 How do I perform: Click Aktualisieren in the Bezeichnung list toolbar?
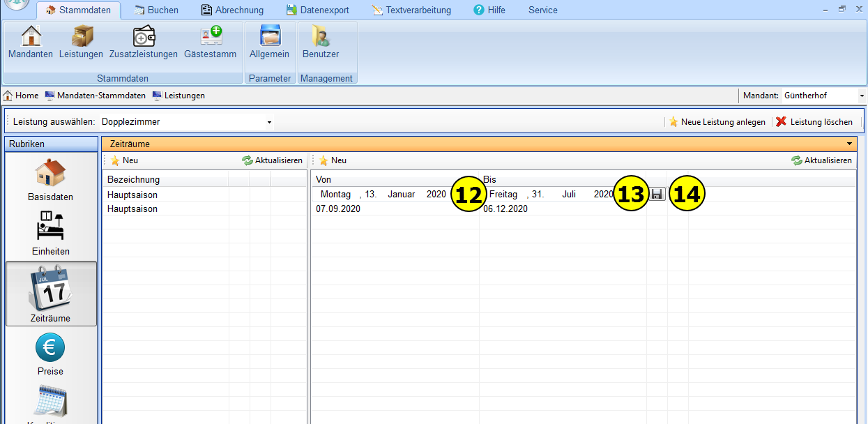tap(273, 160)
